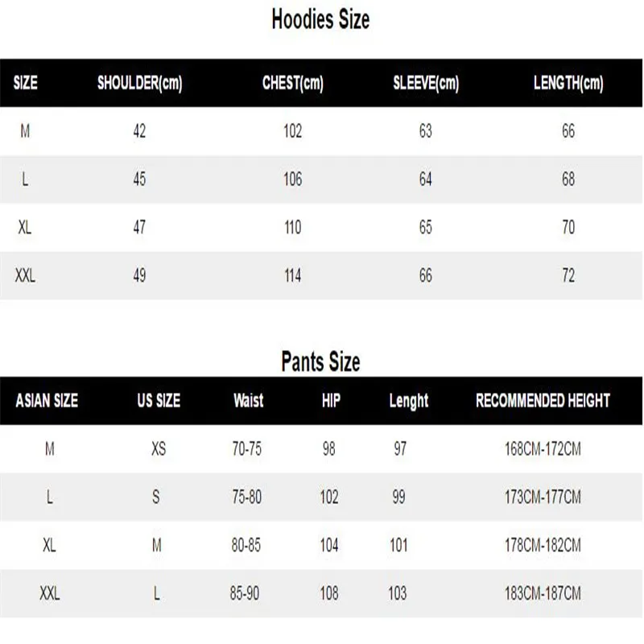Screen dimensions: 644x644
Task: Click the RECOMMENDED HEIGHT column header
Action: point(543,400)
